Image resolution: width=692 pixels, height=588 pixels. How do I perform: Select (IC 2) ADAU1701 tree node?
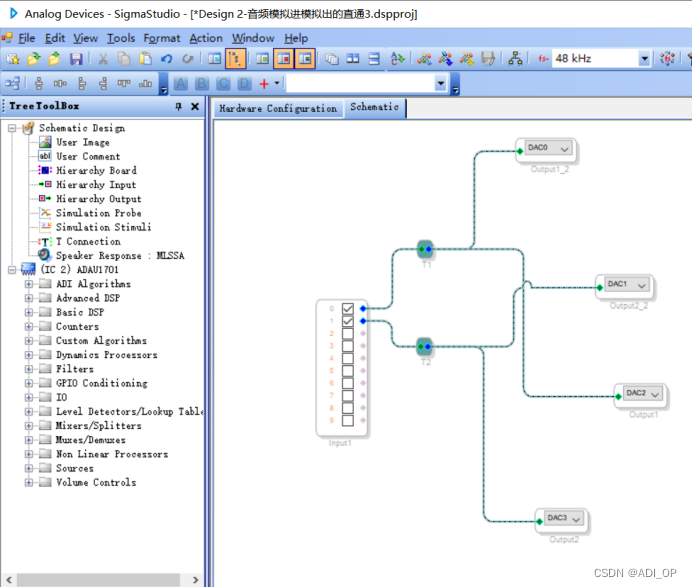[79, 270]
